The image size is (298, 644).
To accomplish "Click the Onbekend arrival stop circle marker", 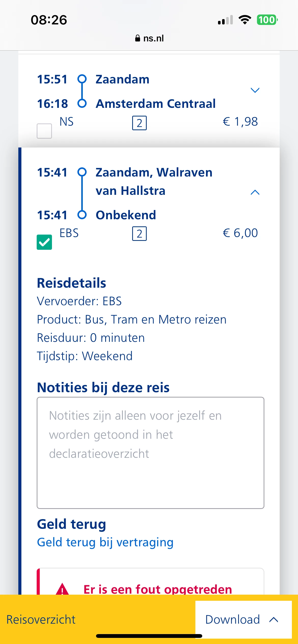I will click(82, 215).
